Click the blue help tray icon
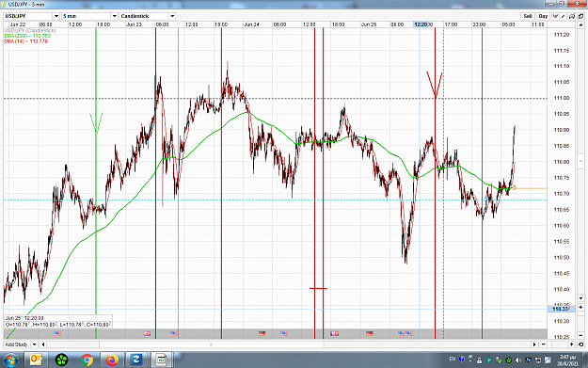Image resolution: width=588 pixels, height=368 pixels. (462, 360)
